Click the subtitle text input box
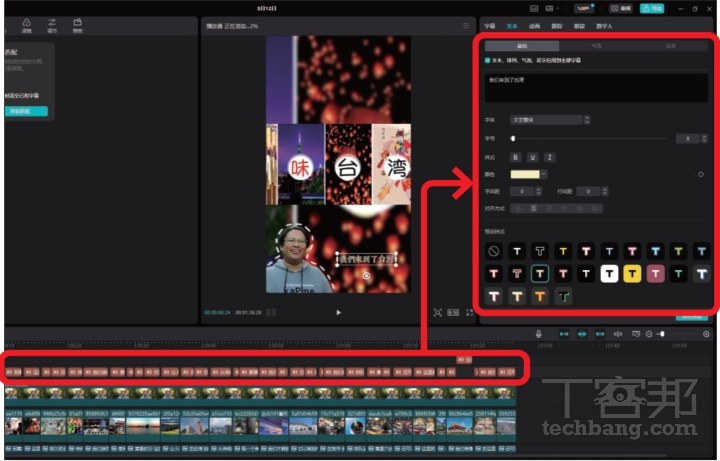Image resolution: width=720 pixels, height=461 pixels. click(x=596, y=87)
